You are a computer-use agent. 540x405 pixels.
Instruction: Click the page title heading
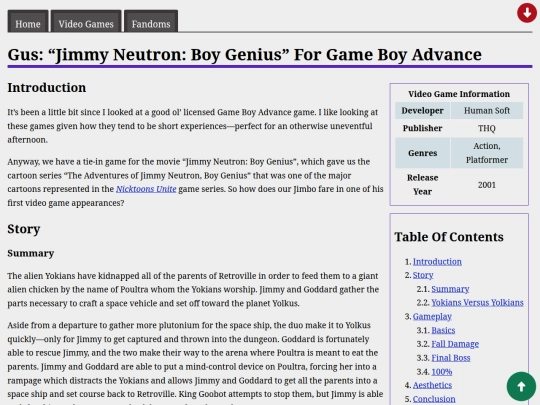point(245,54)
